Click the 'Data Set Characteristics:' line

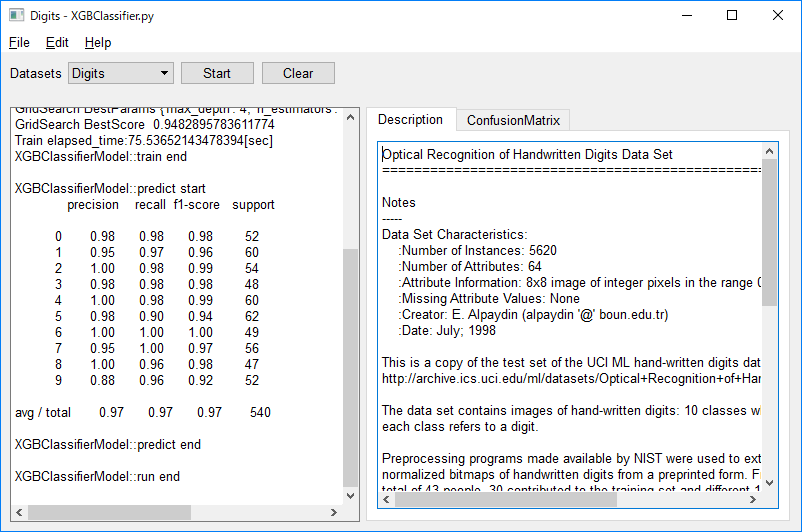(455, 234)
